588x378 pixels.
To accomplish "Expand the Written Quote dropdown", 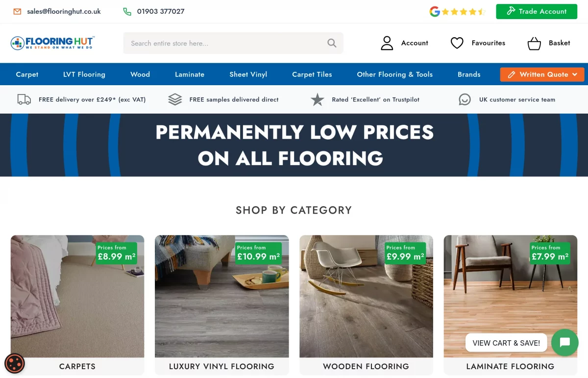I will [x=542, y=74].
